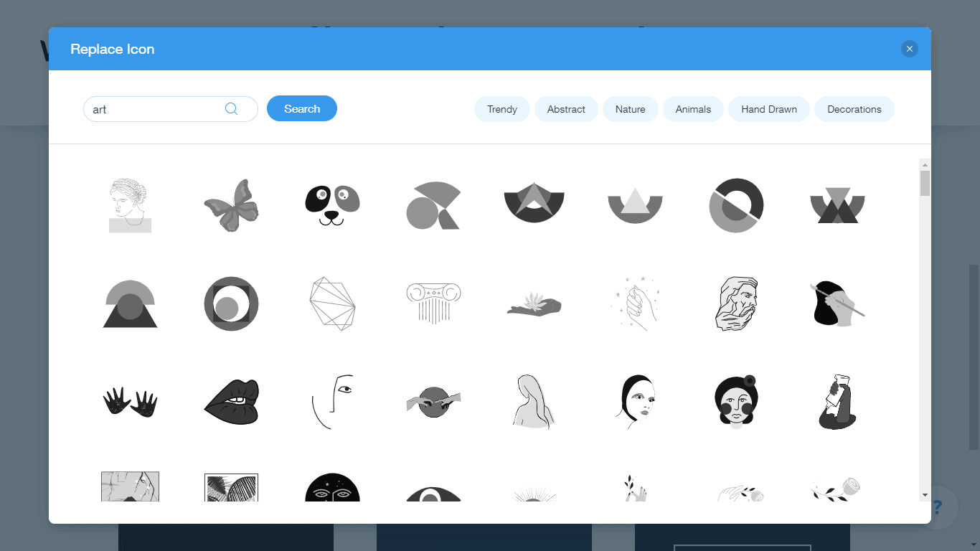The width and height of the screenshot is (980, 551).
Task: Click the search field containing 'art'
Action: click(x=171, y=109)
